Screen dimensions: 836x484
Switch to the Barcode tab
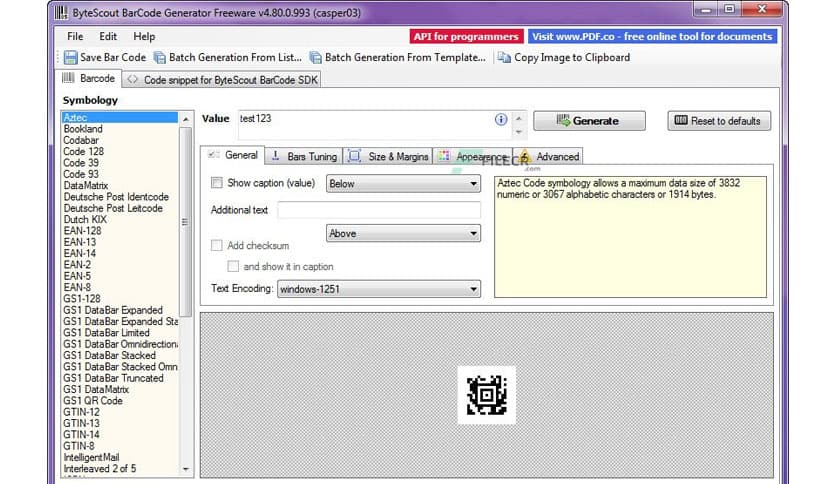89,78
